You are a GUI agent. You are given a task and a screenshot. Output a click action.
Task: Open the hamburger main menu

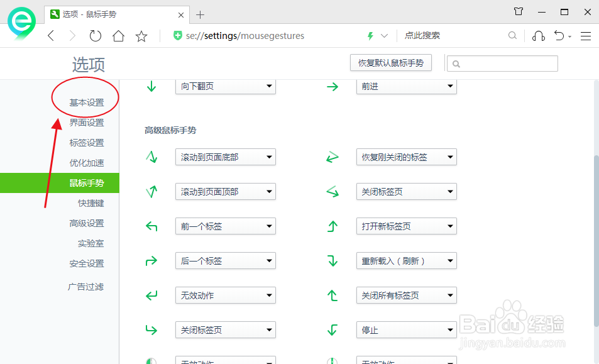(586, 36)
